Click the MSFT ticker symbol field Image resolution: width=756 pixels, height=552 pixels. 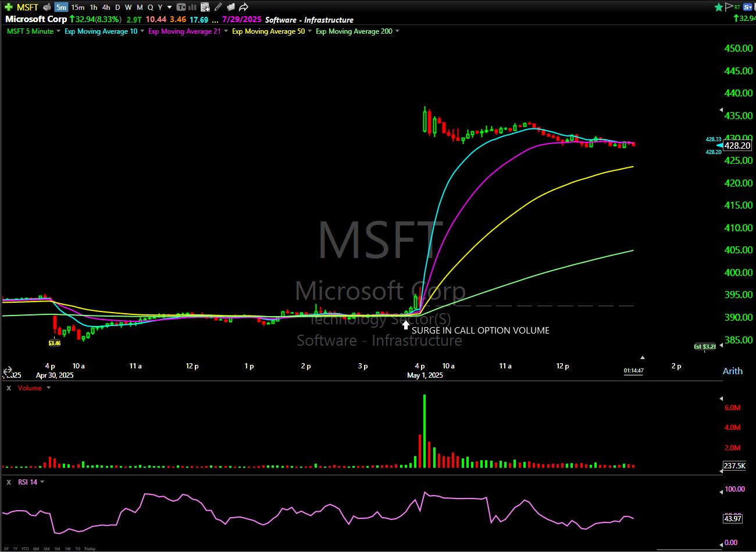click(27, 7)
